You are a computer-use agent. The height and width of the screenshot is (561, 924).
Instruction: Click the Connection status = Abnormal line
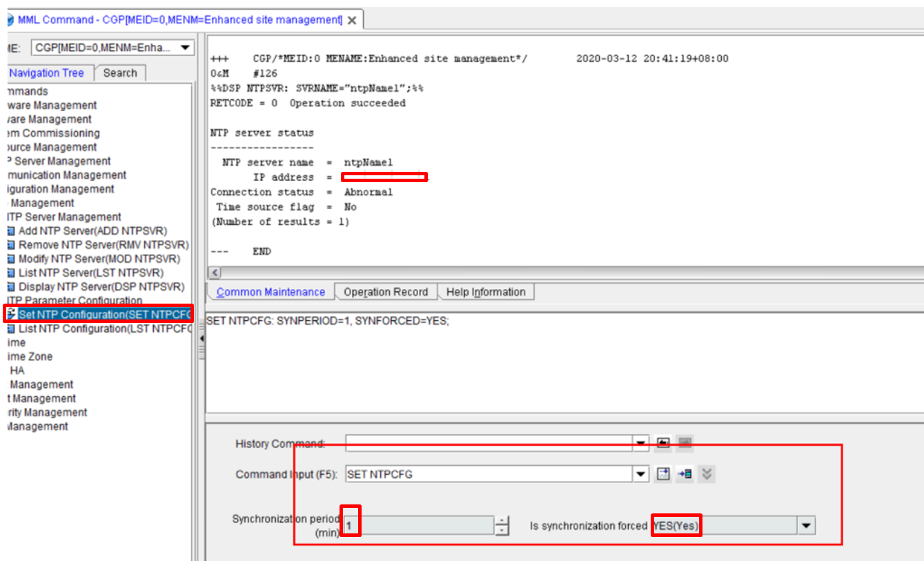tap(302, 193)
